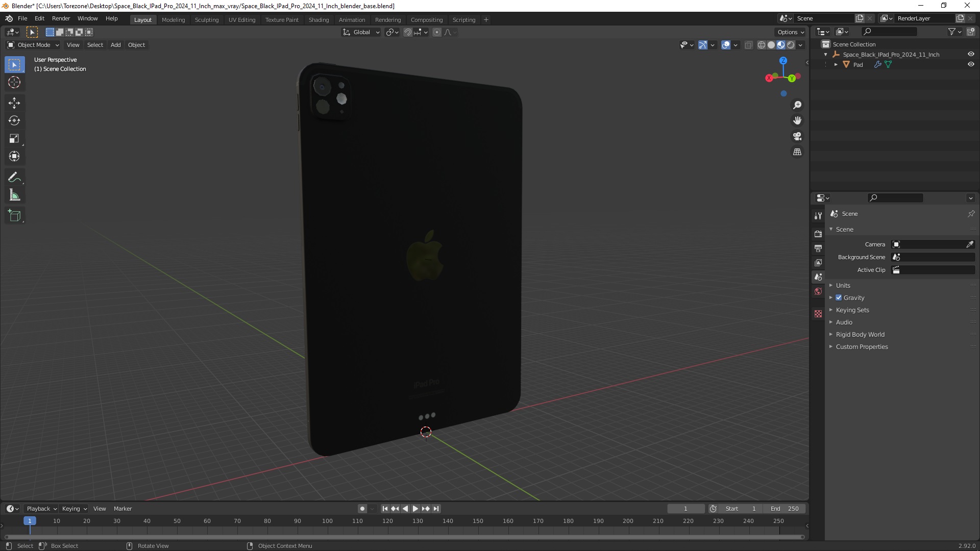
Task: Expand Custom Properties panel
Action: pos(862,347)
